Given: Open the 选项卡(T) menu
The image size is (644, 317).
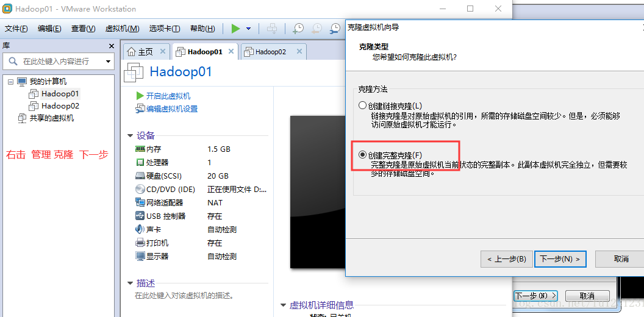Looking at the screenshot, I should point(165,28).
